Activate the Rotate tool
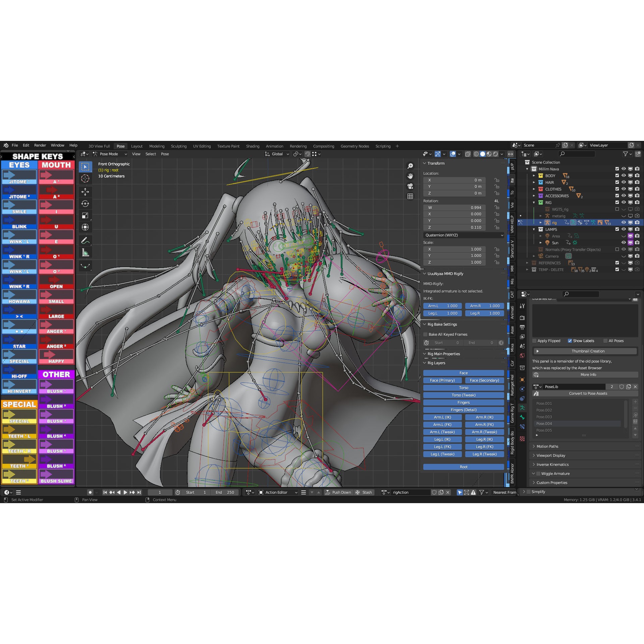644x644 pixels. click(x=85, y=203)
